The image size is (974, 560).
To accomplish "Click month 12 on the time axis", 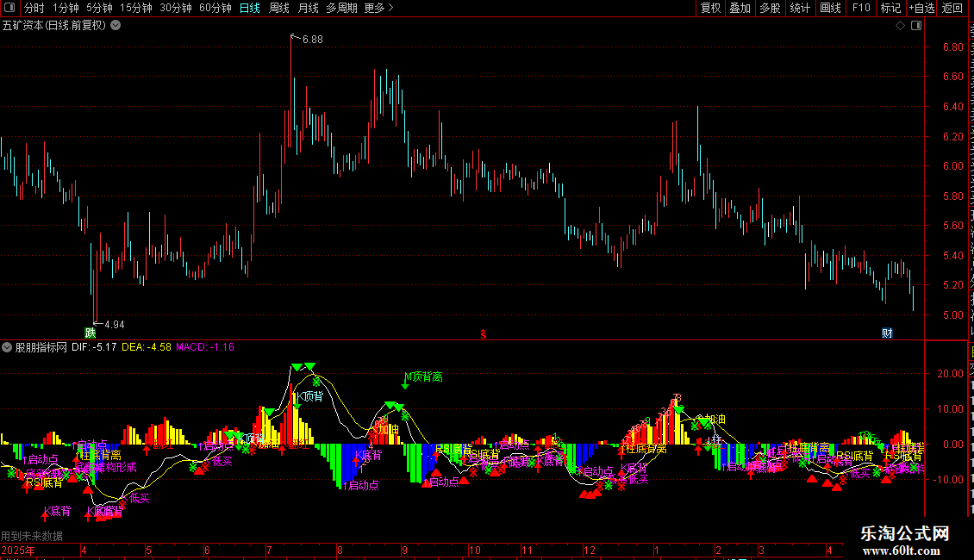I will click(590, 550).
